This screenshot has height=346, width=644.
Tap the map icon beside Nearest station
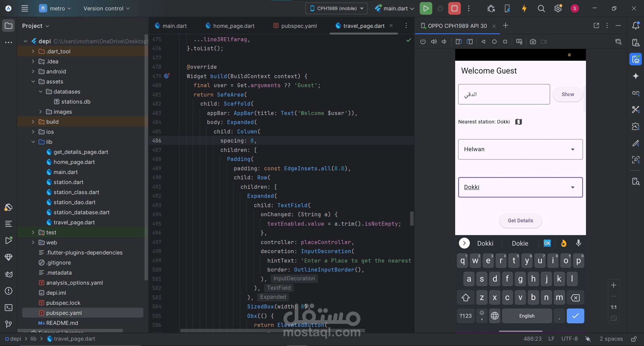[x=519, y=122]
